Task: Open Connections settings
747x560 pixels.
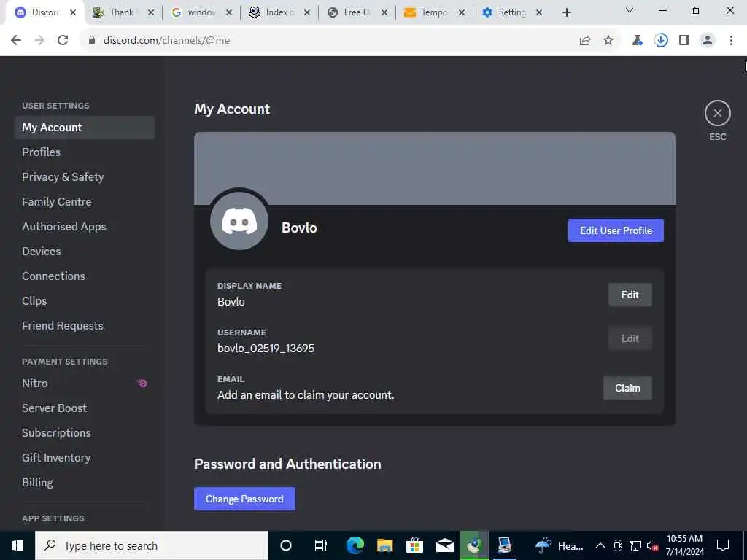Action: 85,276
